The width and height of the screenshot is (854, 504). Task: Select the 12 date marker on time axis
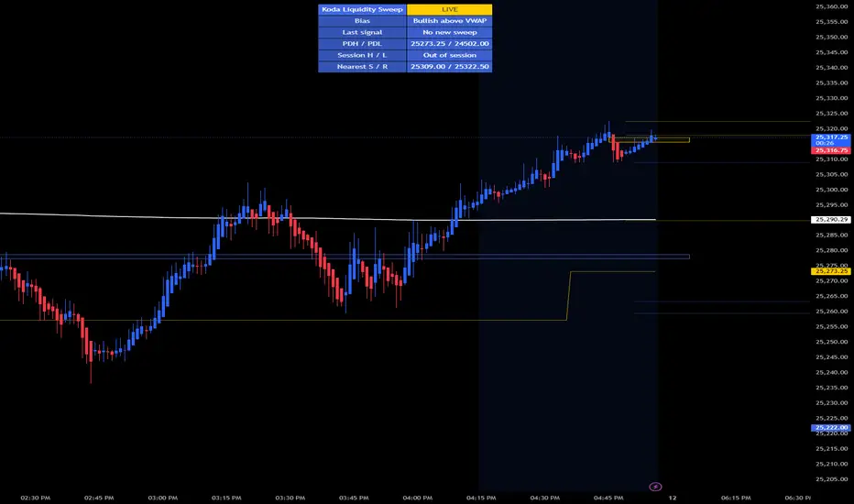click(x=673, y=498)
